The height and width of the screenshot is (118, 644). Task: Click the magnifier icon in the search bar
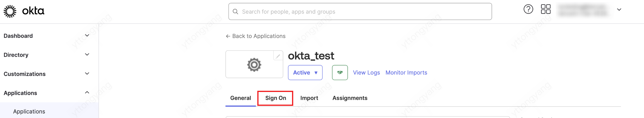point(235,11)
